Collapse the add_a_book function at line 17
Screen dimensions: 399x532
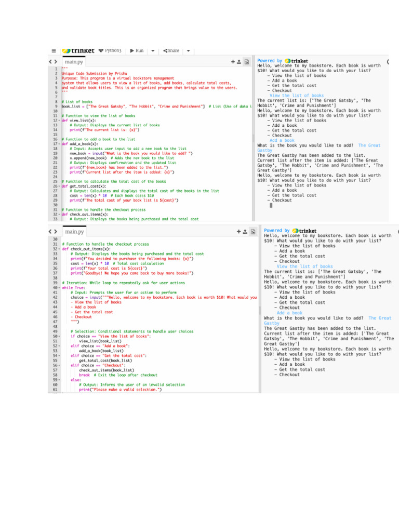pos(59,144)
